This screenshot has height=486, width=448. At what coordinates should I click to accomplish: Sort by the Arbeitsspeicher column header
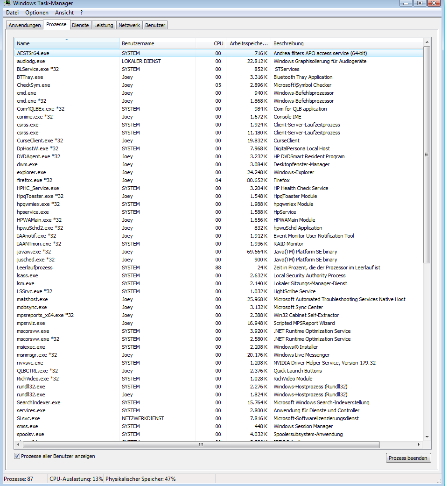coord(248,43)
